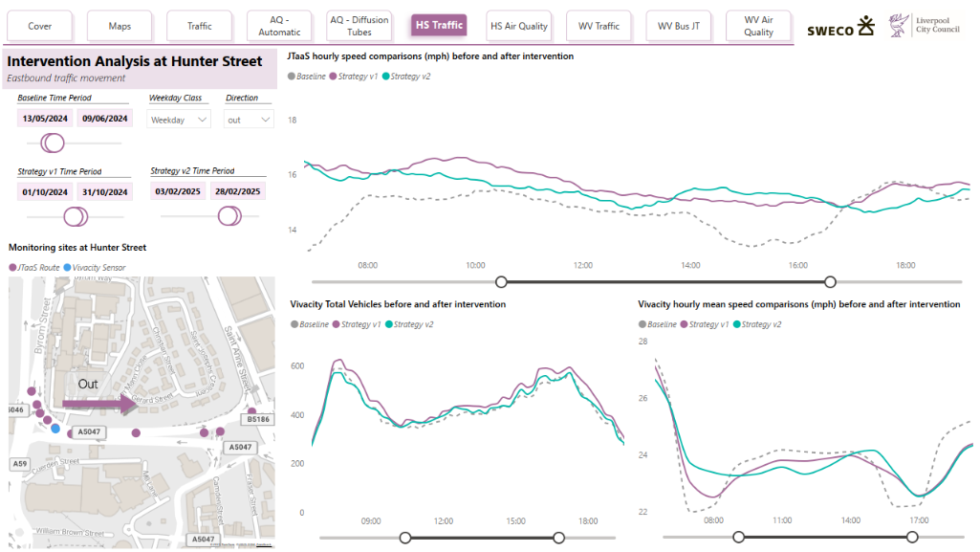Screen dimensions: 980x552
Task: Click the Strategy v2 Time Period slider handle
Action: click(x=229, y=216)
